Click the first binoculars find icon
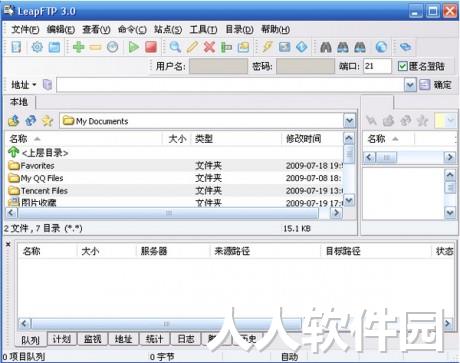 point(326,47)
